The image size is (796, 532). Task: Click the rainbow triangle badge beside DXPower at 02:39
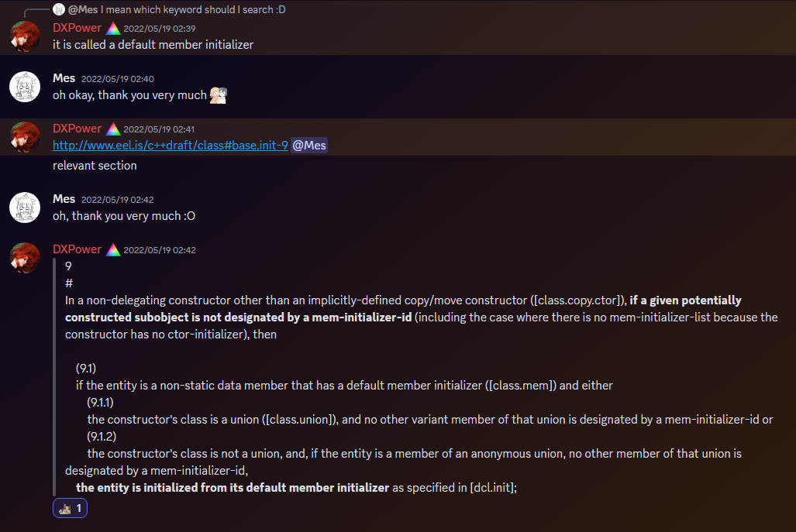pyautogui.click(x=112, y=29)
